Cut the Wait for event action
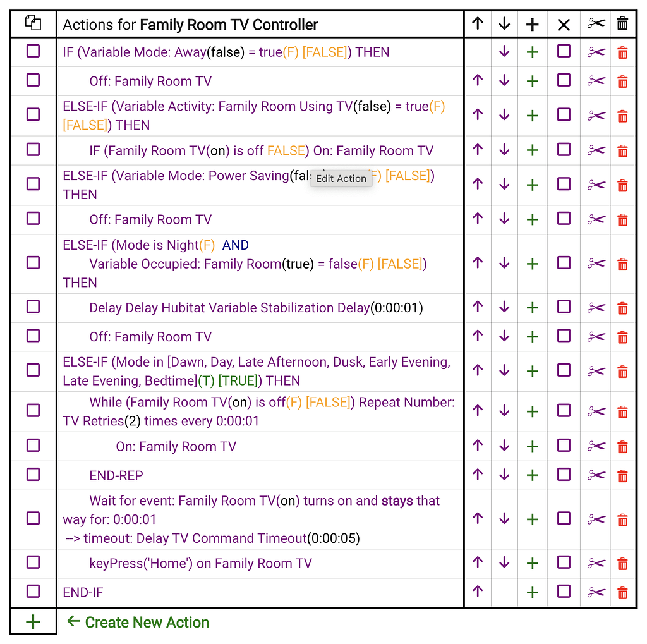647x644 pixels. [596, 519]
